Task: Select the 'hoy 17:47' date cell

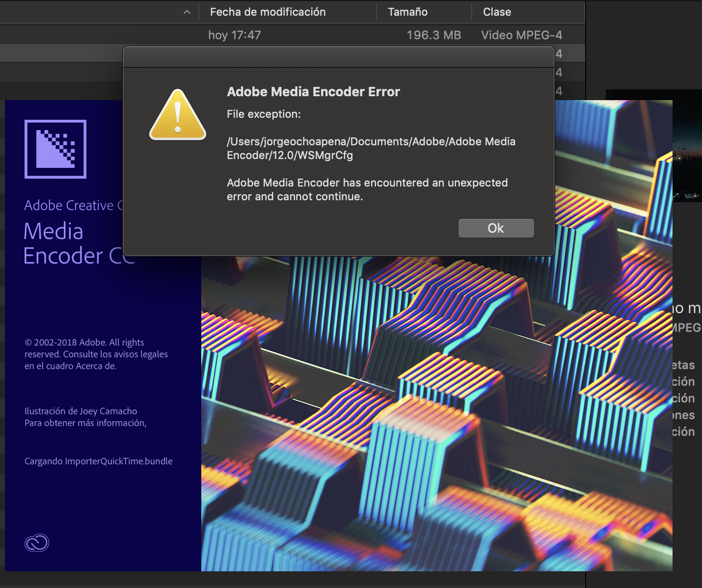Action: [235, 35]
